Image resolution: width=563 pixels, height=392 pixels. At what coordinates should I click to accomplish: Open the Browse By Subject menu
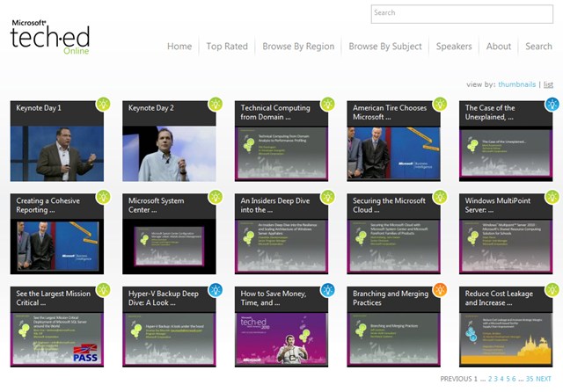tap(384, 47)
